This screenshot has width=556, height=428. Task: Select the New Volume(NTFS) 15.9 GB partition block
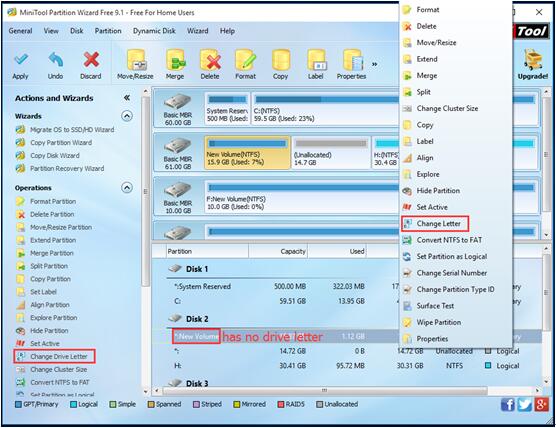coord(248,153)
